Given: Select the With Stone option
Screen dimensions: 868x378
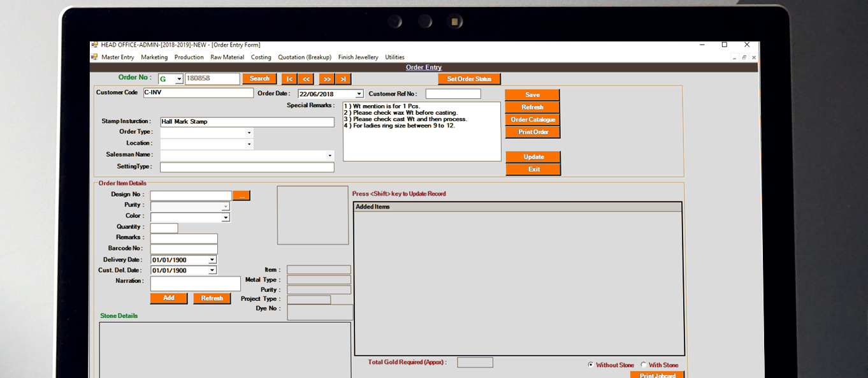Looking at the screenshot, I should pyautogui.click(x=644, y=365).
